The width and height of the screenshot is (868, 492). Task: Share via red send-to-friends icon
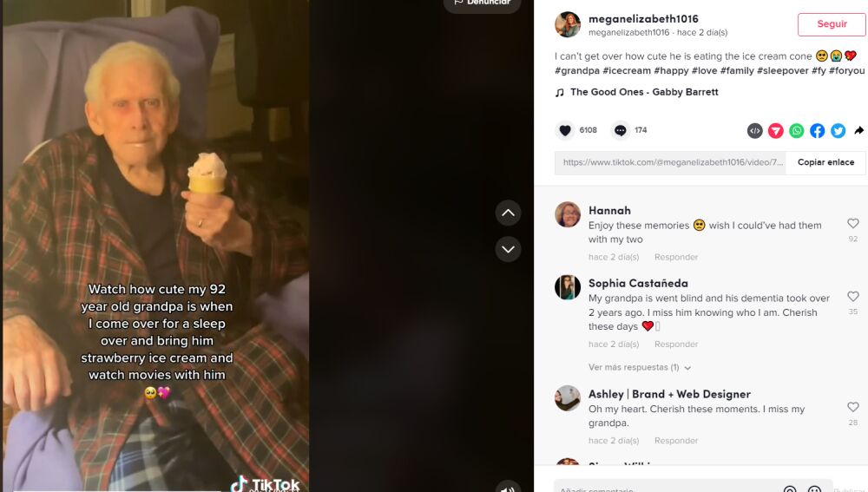point(775,131)
